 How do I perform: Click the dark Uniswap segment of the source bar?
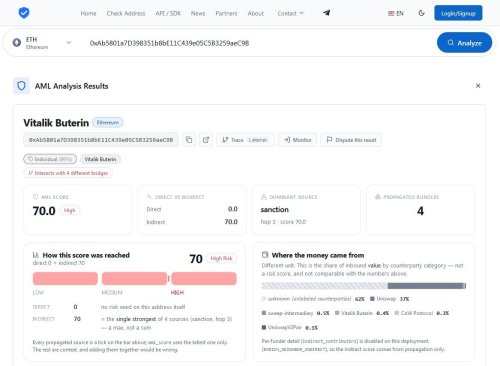426,286
